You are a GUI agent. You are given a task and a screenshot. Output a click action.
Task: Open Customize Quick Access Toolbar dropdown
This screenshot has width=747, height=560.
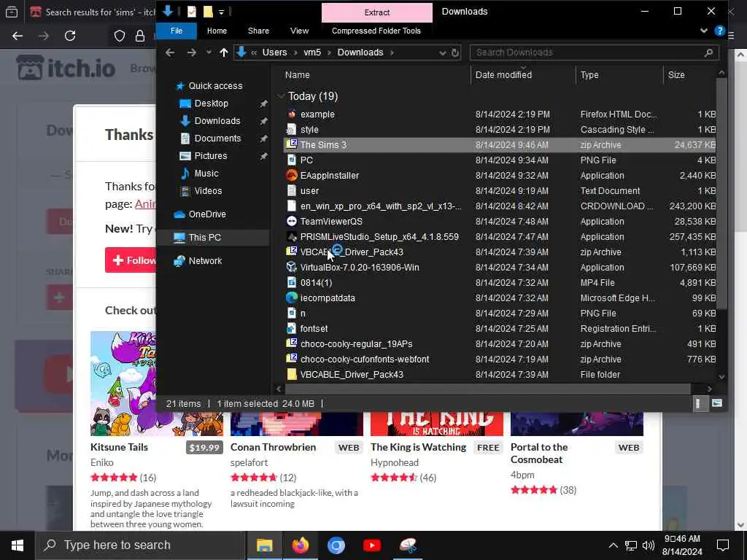pos(222,12)
